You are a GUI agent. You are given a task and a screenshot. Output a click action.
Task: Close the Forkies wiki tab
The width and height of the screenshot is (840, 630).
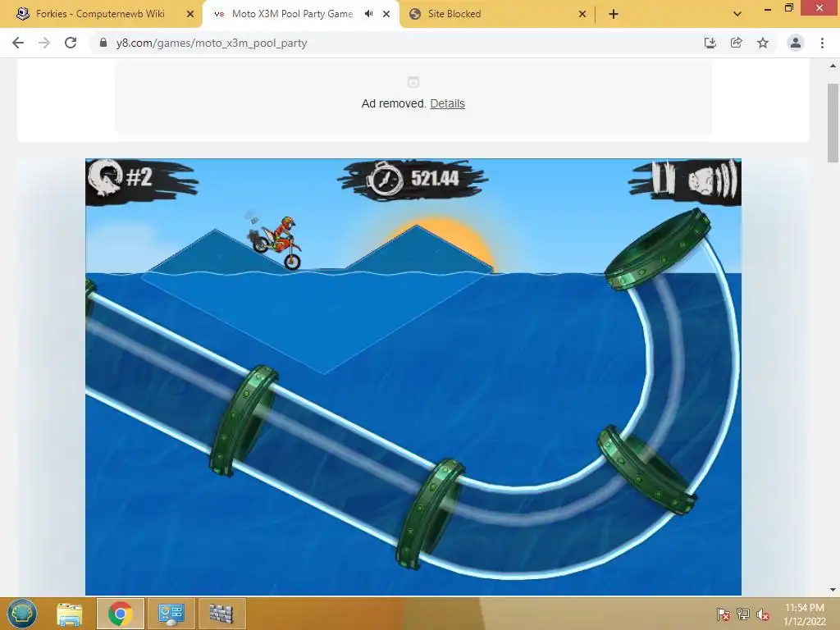coord(190,14)
